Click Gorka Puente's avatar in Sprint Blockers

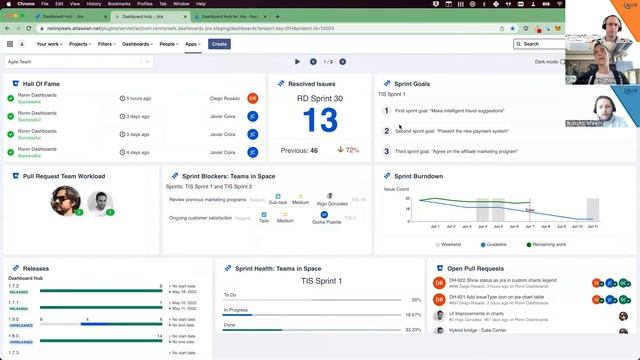pos(324,215)
